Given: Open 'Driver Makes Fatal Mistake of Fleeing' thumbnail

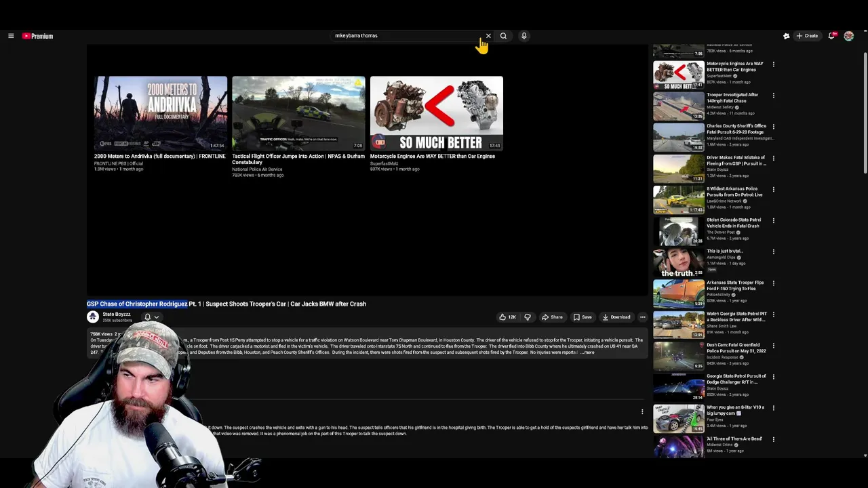Looking at the screenshot, I should pyautogui.click(x=679, y=168).
